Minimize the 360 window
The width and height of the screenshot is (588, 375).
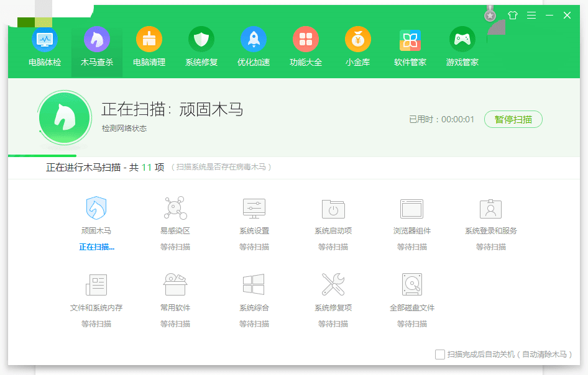[549, 15]
